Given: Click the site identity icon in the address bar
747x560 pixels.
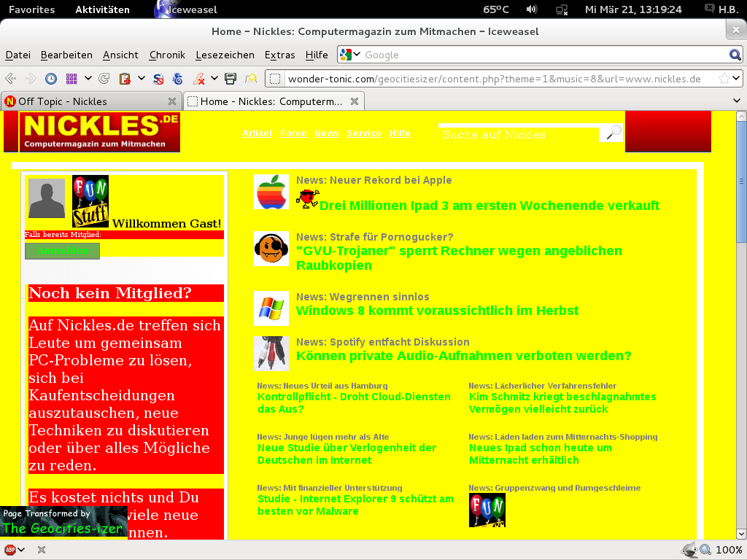Looking at the screenshot, I should 275,79.
